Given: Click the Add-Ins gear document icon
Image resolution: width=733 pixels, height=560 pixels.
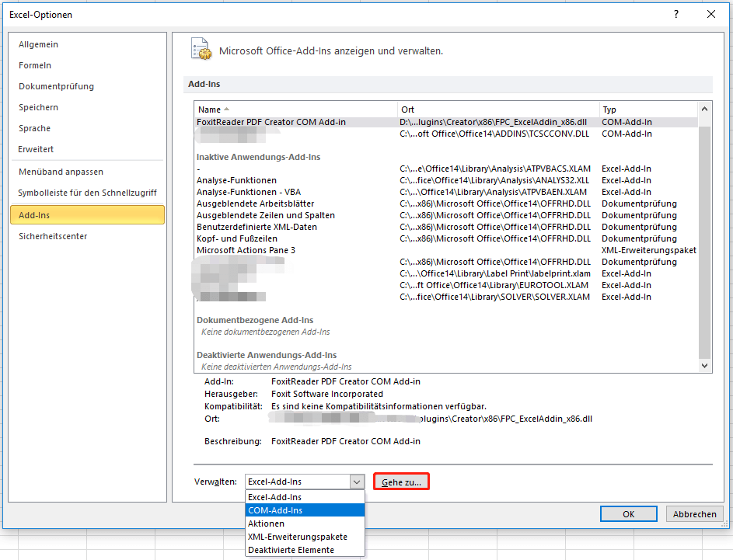Looking at the screenshot, I should 201,49.
